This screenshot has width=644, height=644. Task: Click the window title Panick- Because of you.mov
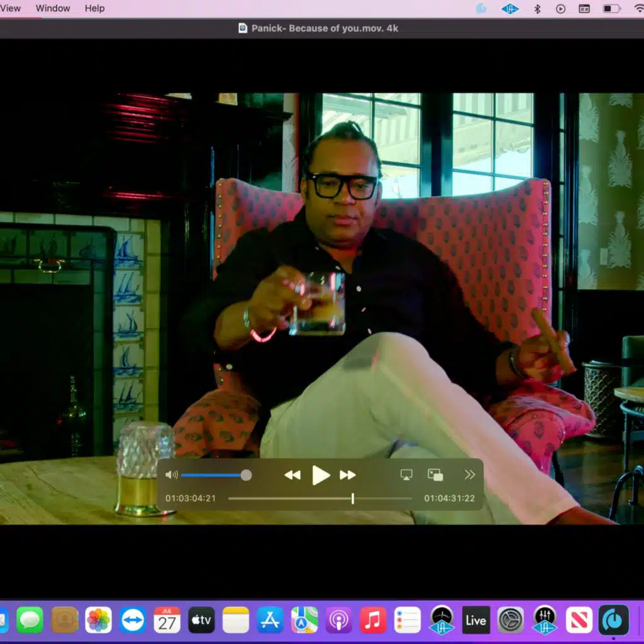(318, 28)
